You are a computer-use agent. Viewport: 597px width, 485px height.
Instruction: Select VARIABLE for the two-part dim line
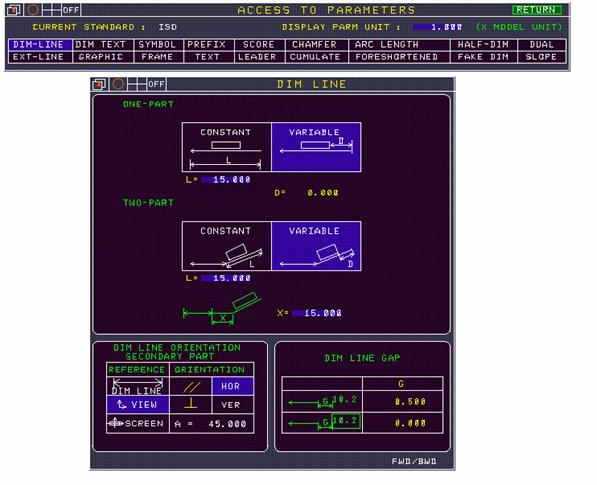pyautogui.click(x=316, y=246)
